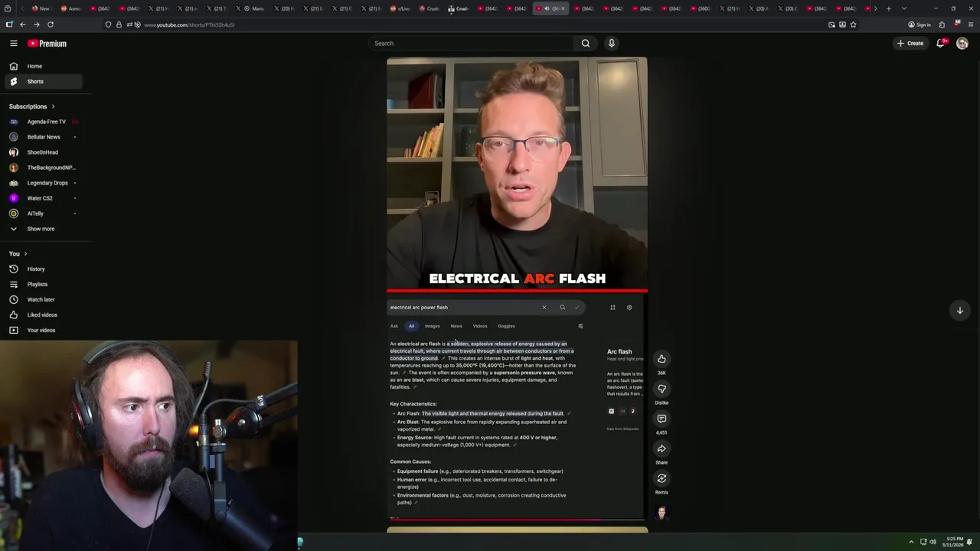
Task: Open Liked videos
Action: tap(44, 315)
